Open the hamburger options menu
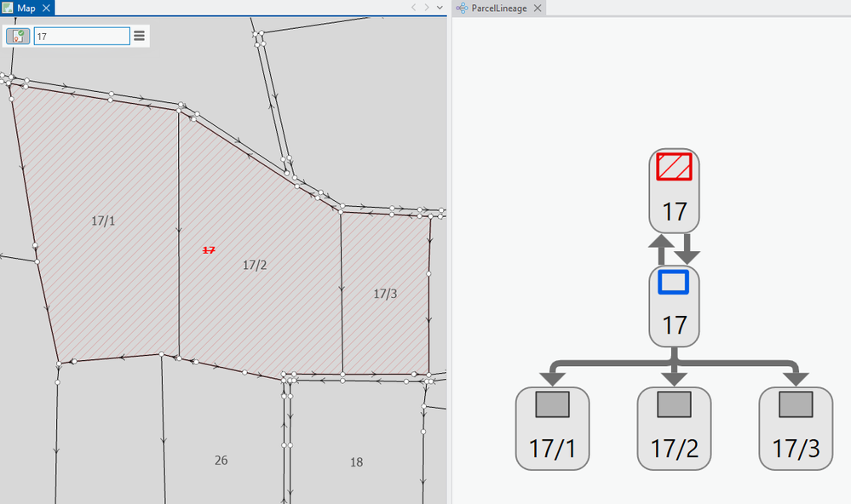This screenshot has height=504, width=851. click(139, 36)
